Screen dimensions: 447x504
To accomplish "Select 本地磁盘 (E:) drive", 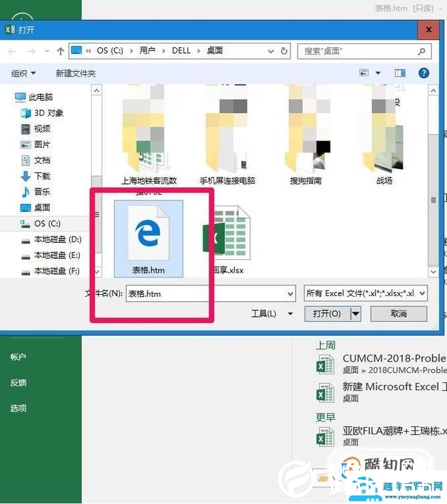I will [50, 255].
